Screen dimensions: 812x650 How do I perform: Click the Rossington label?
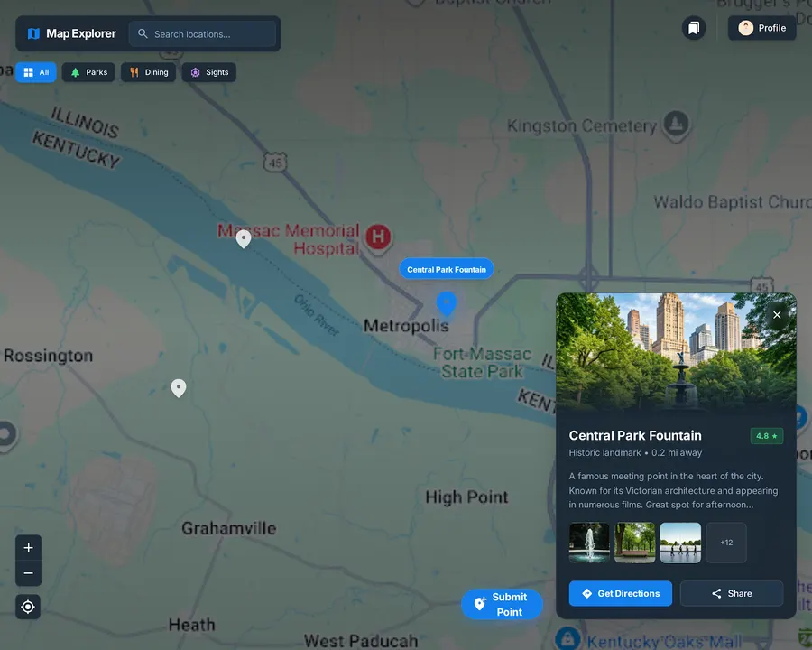point(48,356)
